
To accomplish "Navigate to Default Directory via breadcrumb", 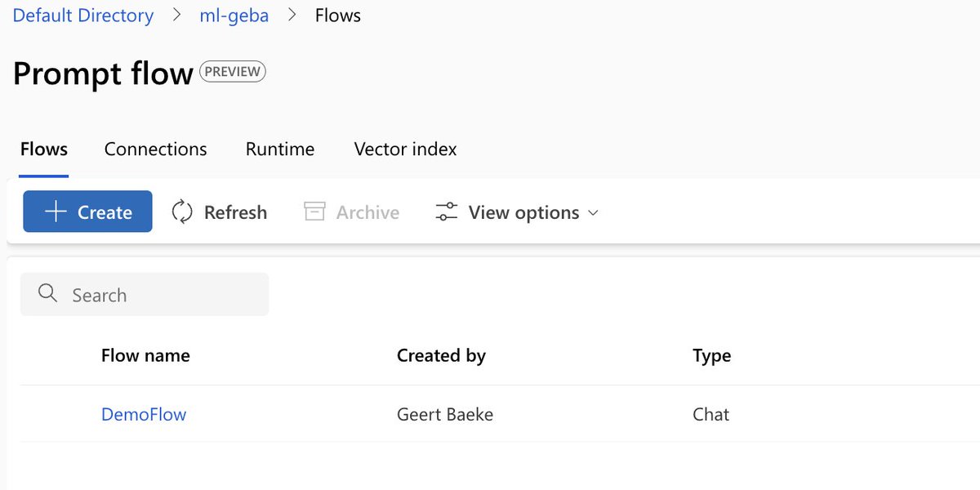I will [x=82, y=15].
